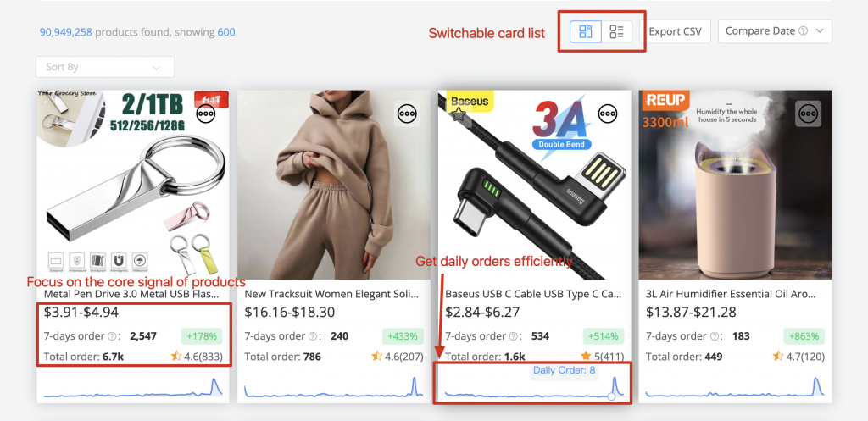
Task: Click help icon beside Baseus 7-days order
Action: pyautogui.click(x=514, y=335)
